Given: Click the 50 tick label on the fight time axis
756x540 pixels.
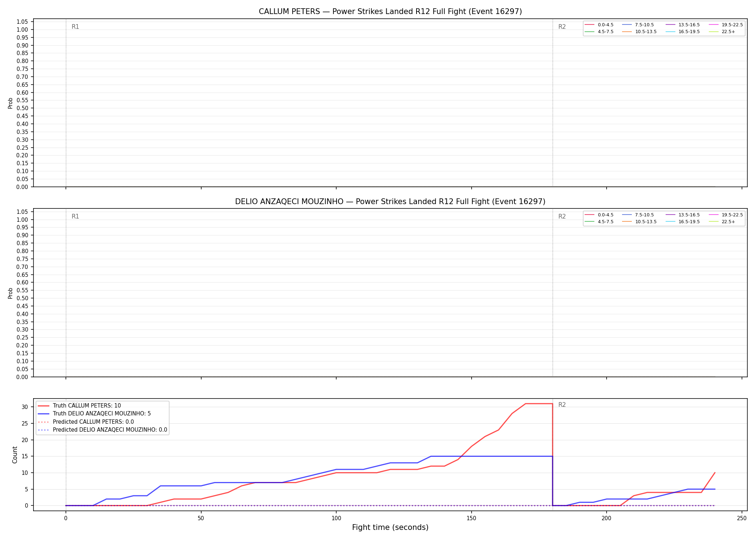Looking at the screenshot, I should click(201, 518).
